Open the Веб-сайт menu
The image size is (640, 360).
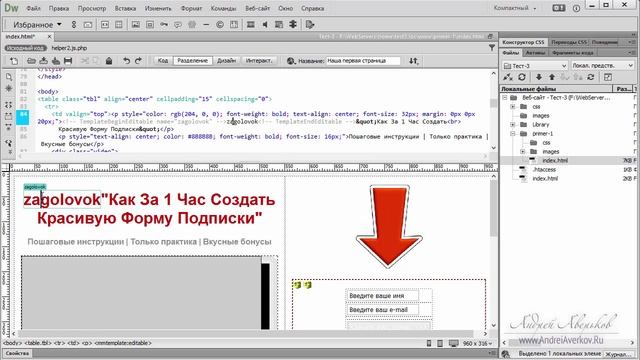point(258,8)
